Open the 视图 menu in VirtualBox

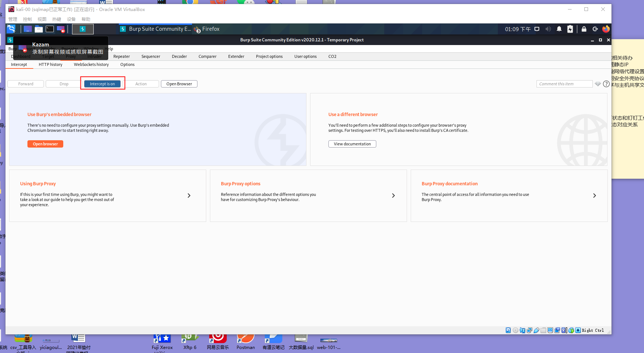pyautogui.click(x=42, y=19)
